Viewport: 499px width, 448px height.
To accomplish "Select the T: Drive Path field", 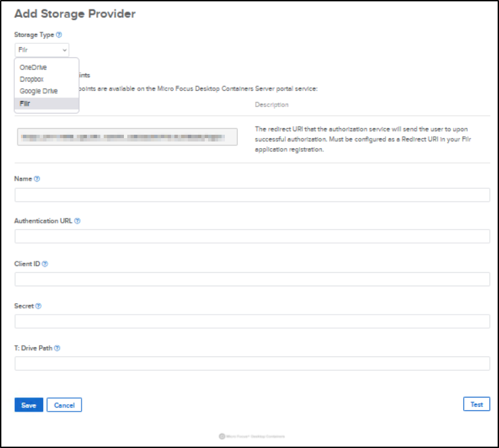I will click(252, 364).
